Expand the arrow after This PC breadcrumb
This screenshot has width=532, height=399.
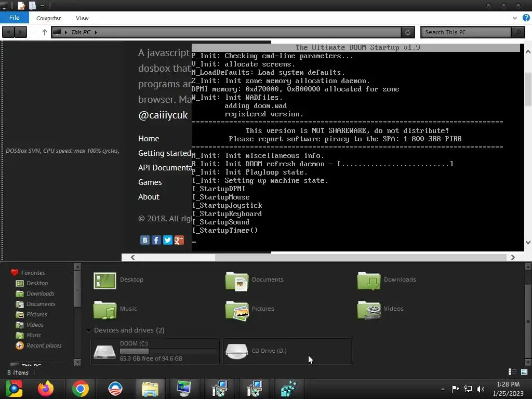point(96,32)
